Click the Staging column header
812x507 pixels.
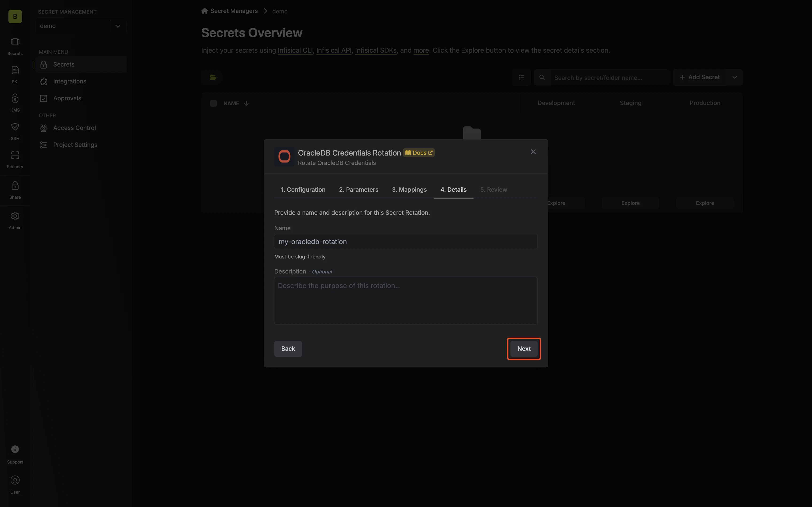click(630, 103)
